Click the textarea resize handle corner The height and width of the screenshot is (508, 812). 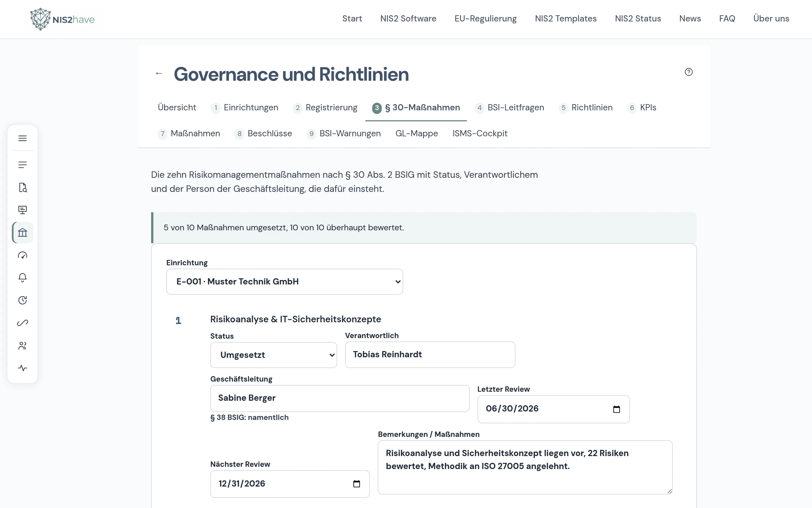[x=669, y=491]
